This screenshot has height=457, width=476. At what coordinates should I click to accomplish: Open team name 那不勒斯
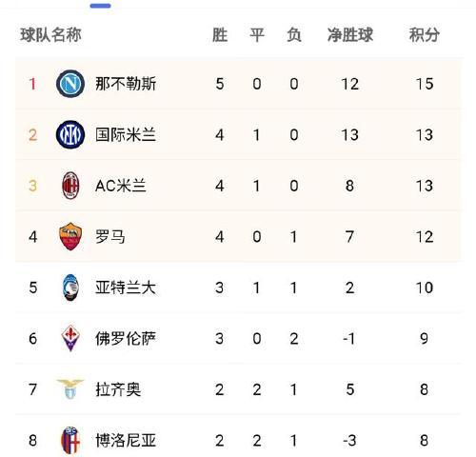(126, 84)
